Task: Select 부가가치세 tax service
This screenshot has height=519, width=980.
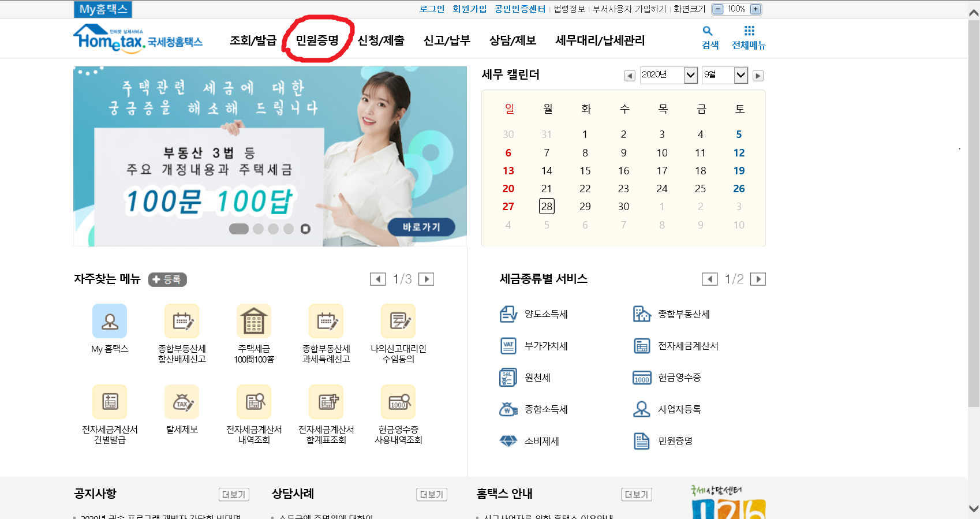Action: 534,346
